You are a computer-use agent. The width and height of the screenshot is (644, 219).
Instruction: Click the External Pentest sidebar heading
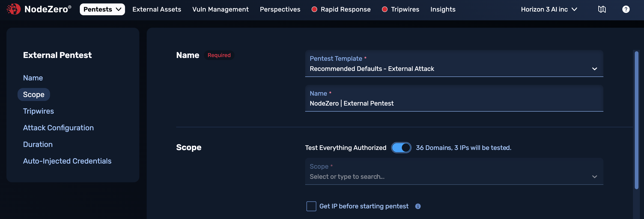57,55
